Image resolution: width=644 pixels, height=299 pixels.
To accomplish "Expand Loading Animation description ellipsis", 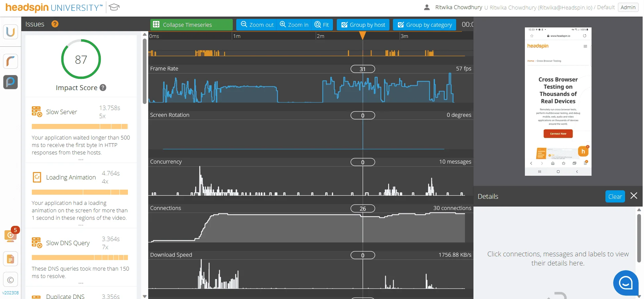I will pos(81,225).
